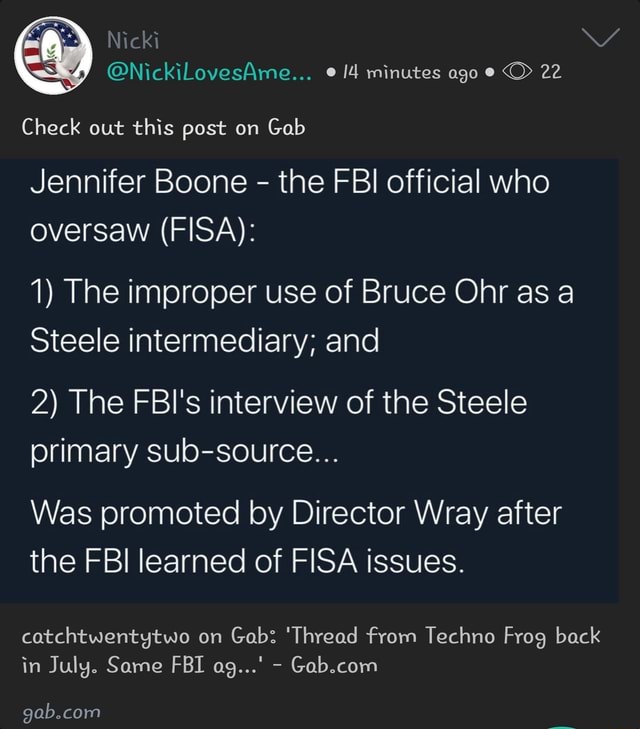This screenshot has height=729, width=640.
Task: Open the gab.com source domain
Action: click(x=60, y=711)
